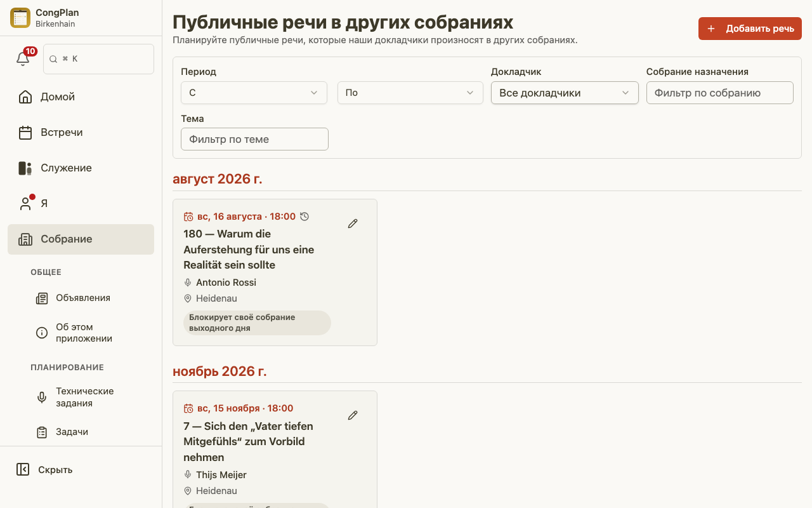Screen dimensions: 812x508
Task: Click the Добавить речь button
Action: (x=750, y=29)
